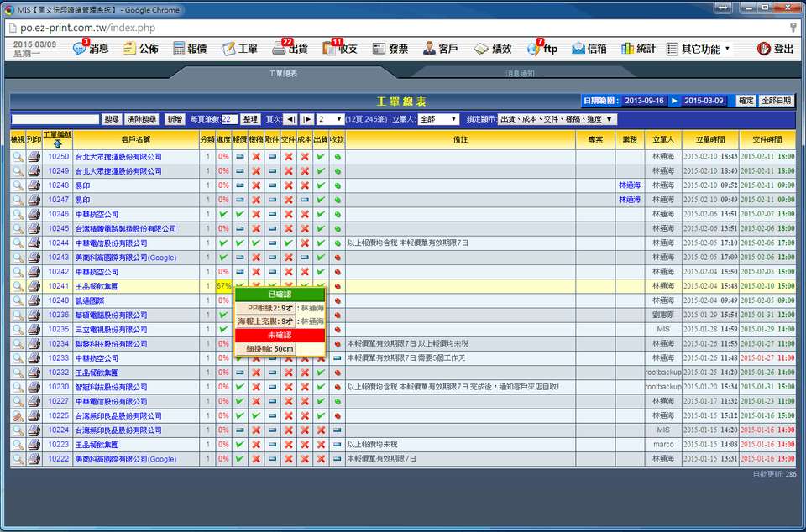Switch to the 消息通知 tab
Screen dimensions: 806x532
[520, 74]
